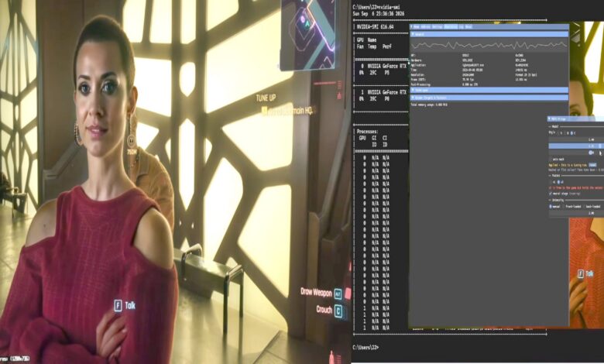
Task: Open the Add-ons tab in the overlay
Action: (426, 27)
